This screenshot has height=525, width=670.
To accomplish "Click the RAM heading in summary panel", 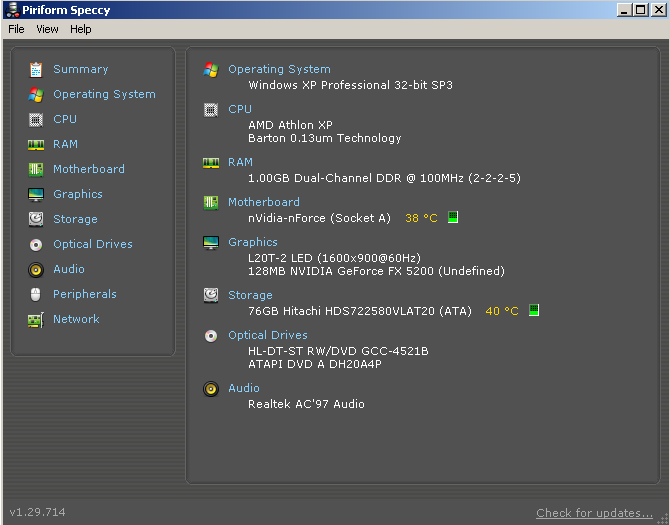I will 241,162.
